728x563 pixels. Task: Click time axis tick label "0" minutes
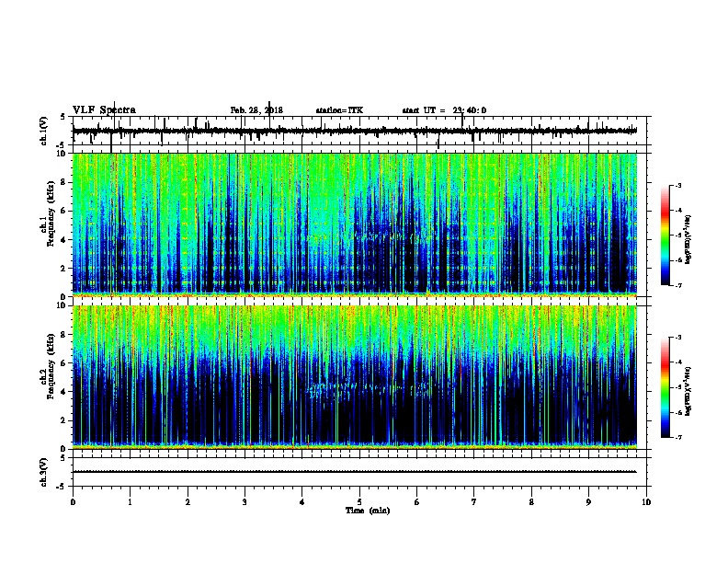pos(73,502)
